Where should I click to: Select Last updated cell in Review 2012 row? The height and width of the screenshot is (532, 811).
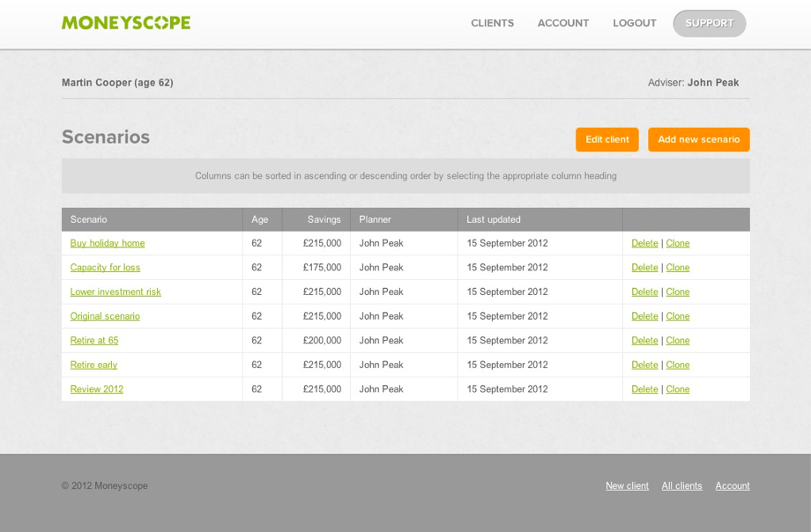coord(540,388)
